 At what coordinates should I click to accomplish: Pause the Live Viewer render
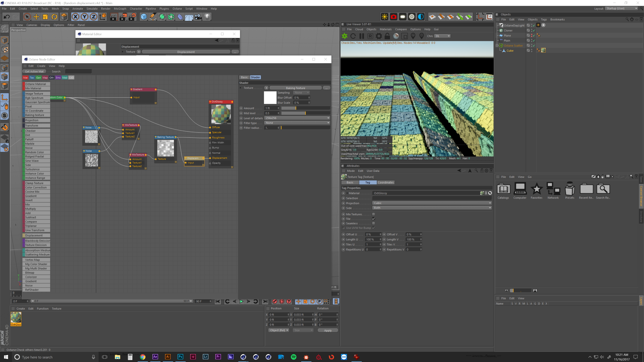click(x=362, y=36)
